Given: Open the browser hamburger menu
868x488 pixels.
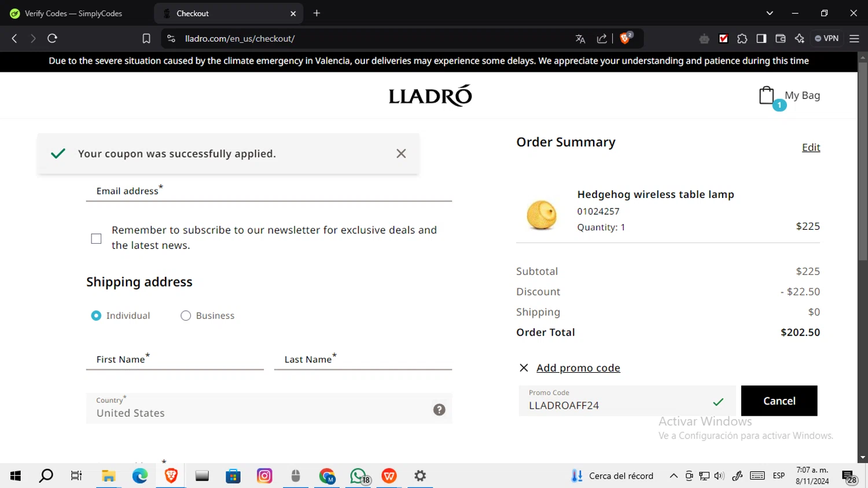Looking at the screenshot, I should point(854,39).
